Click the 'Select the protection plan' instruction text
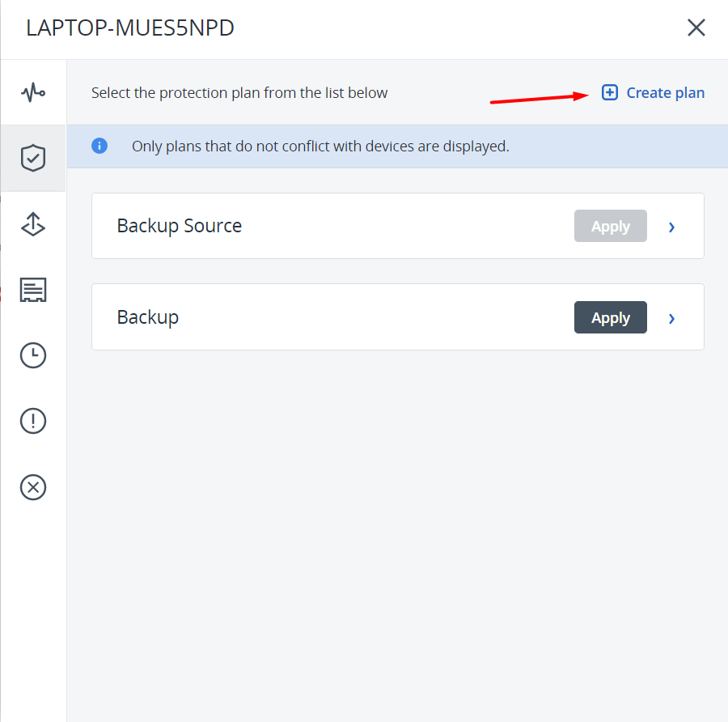 (x=239, y=93)
